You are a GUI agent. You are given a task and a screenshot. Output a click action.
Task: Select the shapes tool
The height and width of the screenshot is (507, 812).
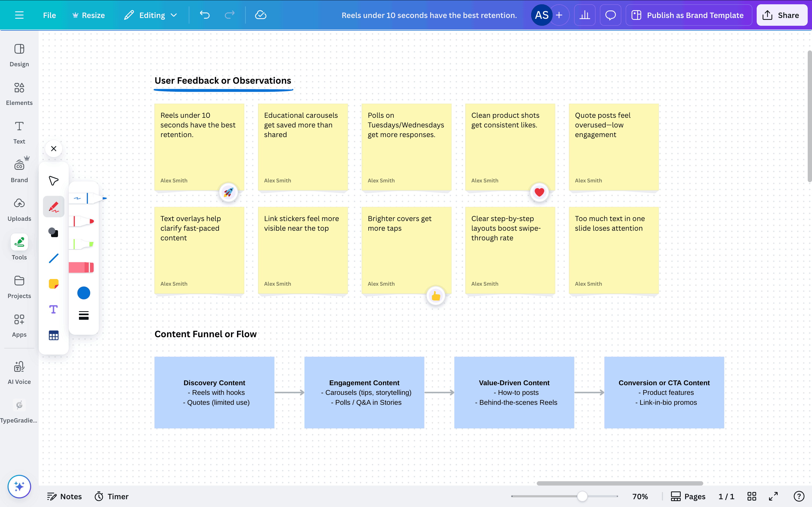(53, 232)
